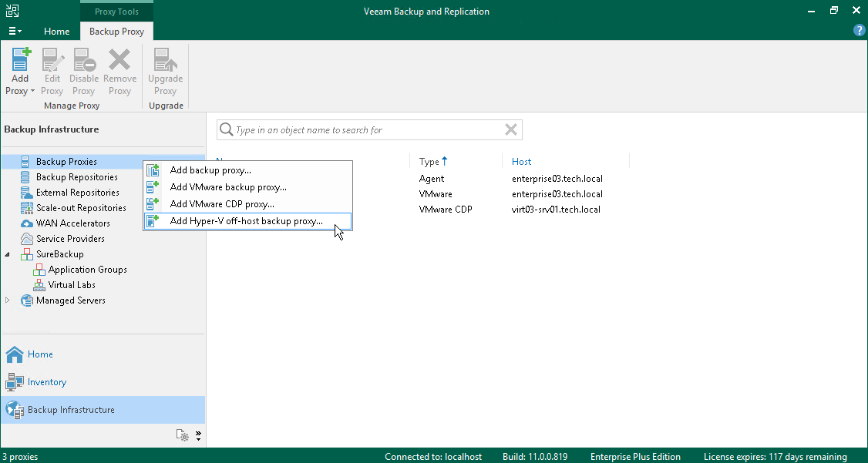The width and height of the screenshot is (868, 463).
Task: Select Scale-out Repositories tree node
Action: click(x=81, y=208)
